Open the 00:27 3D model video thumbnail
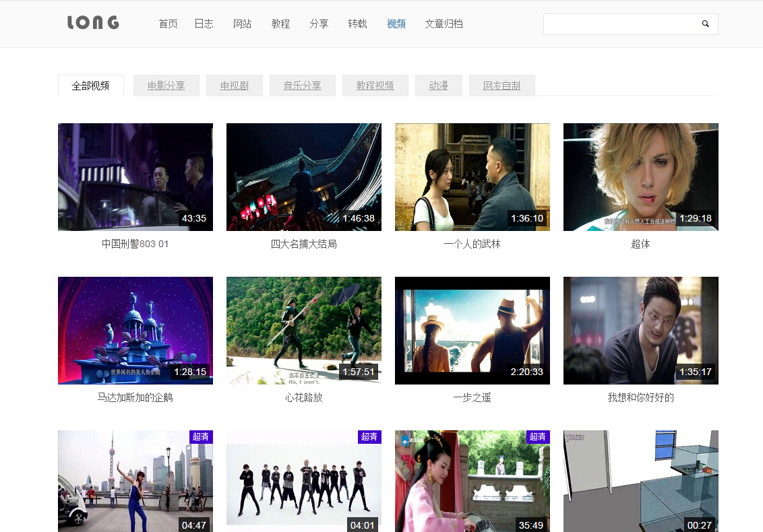 point(641,481)
